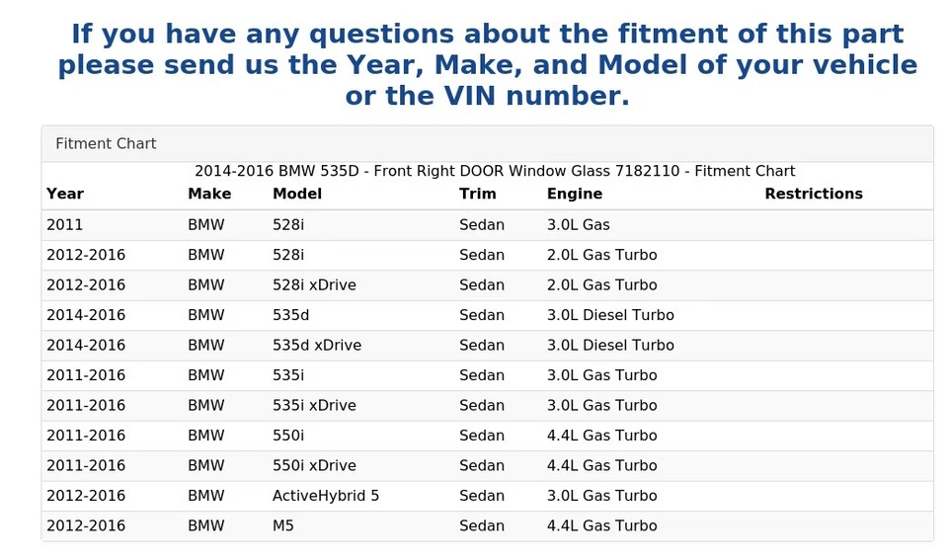Click the Year column header
Screen dimensions: 948x560
tap(65, 194)
